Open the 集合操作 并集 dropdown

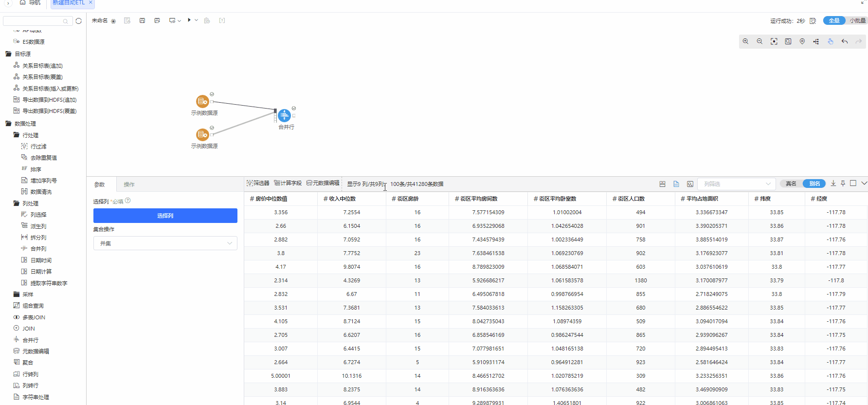tap(165, 243)
